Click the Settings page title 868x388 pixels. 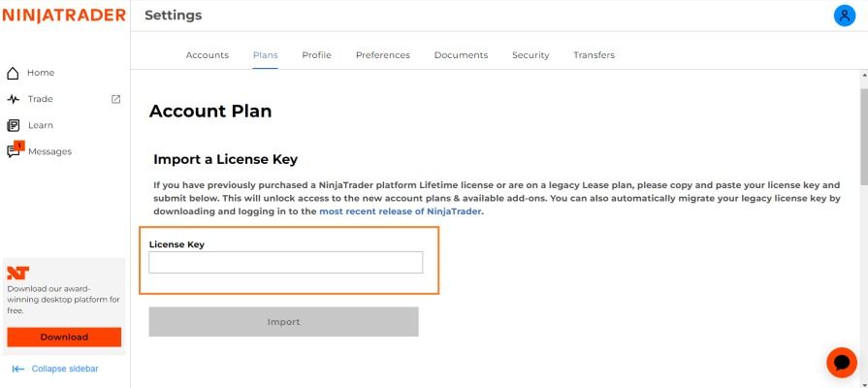[x=174, y=16]
